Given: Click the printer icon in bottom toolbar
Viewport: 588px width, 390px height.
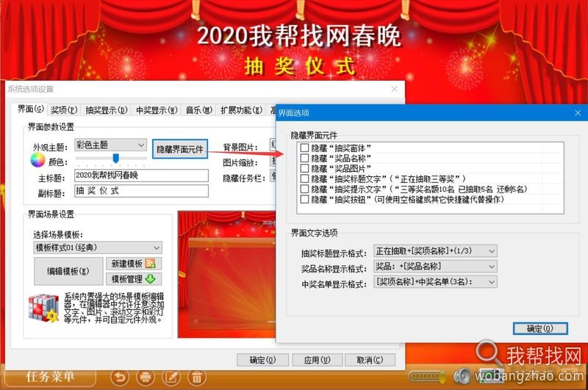Looking at the screenshot, I should [146, 377].
